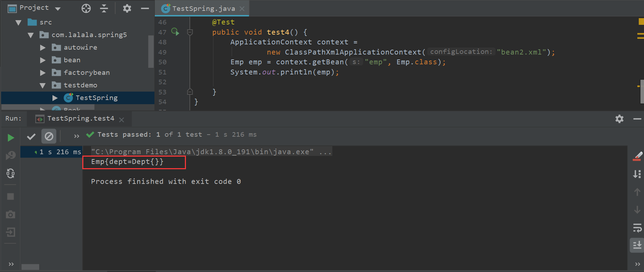The width and height of the screenshot is (644, 272).
Task: Expand the bean package
Action: click(43, 60)
